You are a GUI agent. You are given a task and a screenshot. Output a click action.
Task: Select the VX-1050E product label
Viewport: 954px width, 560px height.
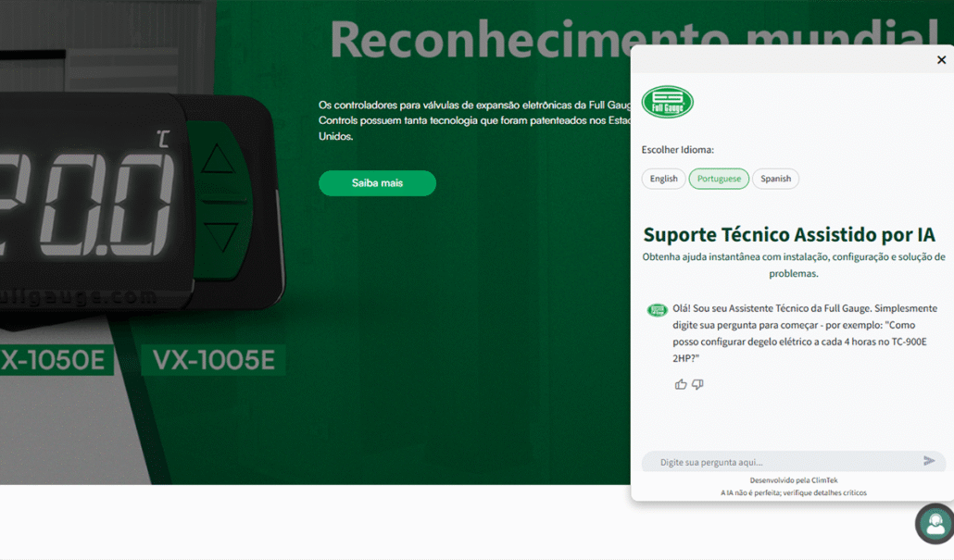[56, 360]
